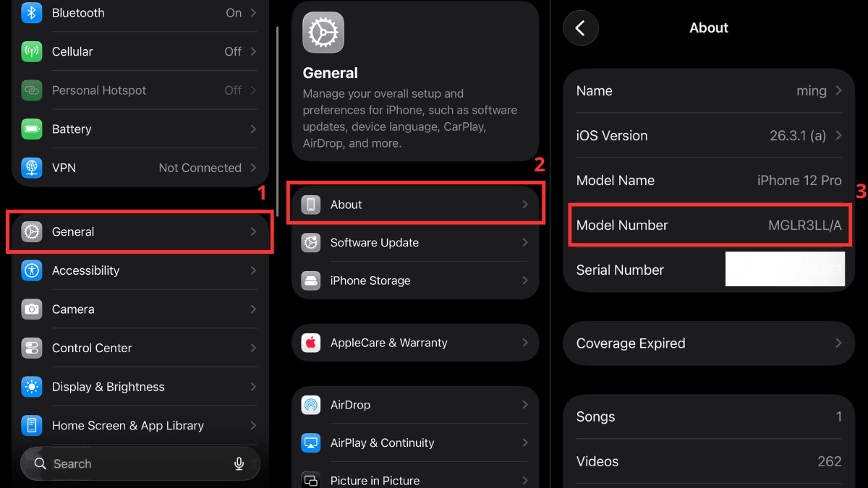Open the Name row chevron
Image resolution: width=868 pixels, height=488 pixels.
[838, 91]
